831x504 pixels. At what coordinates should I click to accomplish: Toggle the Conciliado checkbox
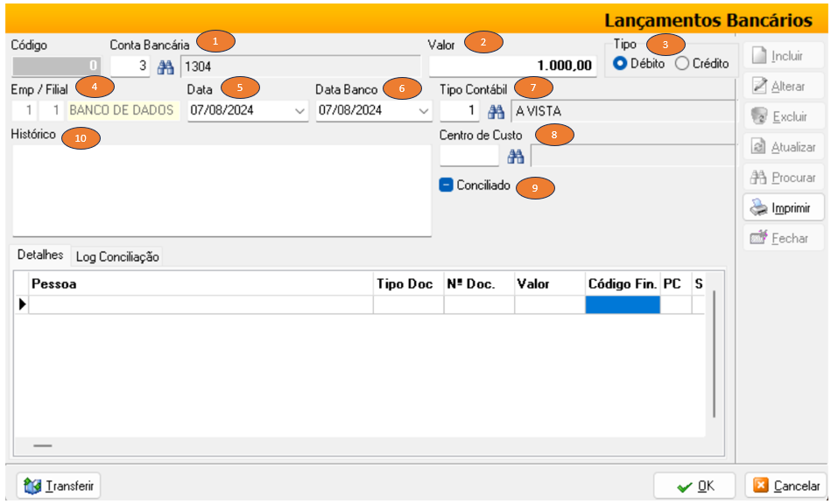click(447, 185)
